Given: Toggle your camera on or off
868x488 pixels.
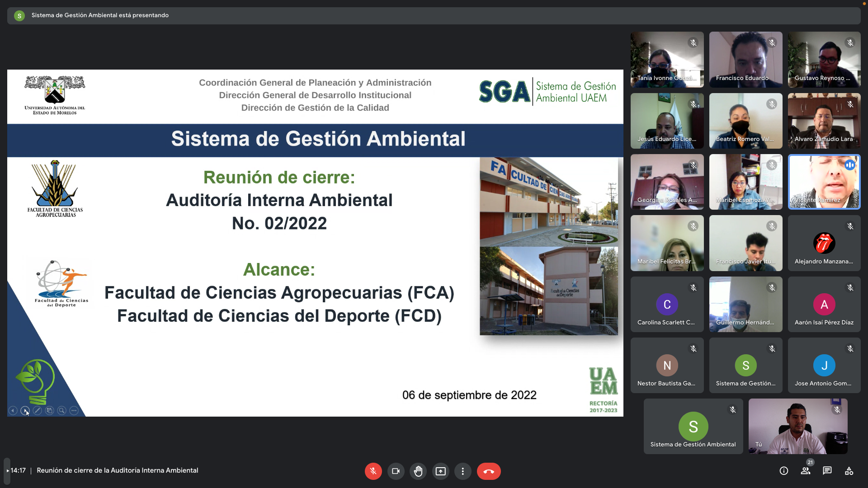Looking at the screenshot, I should click(x=396, y=471).
